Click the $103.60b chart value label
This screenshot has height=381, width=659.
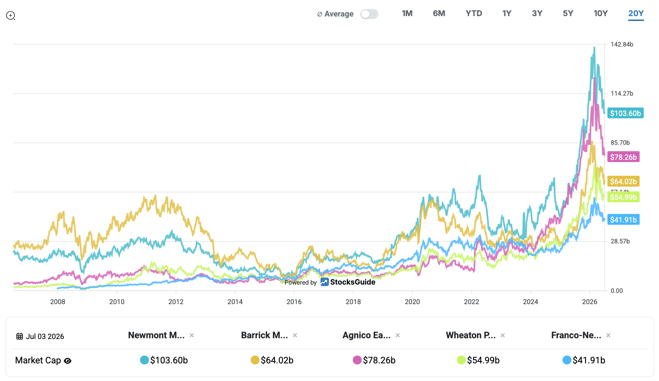[x=625, y=113]
